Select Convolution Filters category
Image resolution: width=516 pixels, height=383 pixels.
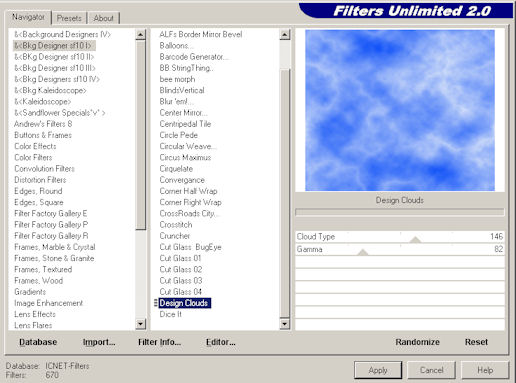pos(44,169)
